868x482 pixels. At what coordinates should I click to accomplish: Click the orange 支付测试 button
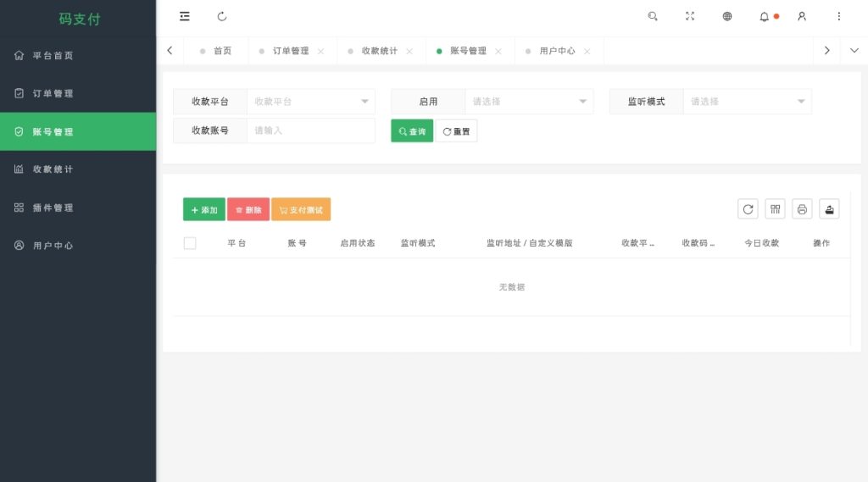pyautogui.click(x=301, y=210)
